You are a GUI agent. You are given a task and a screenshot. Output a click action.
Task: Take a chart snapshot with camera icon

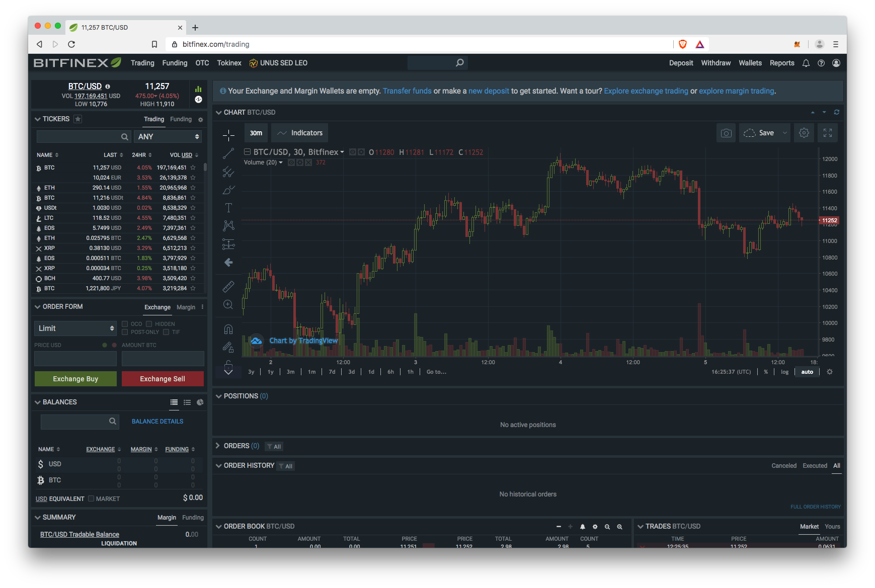(726, 133)
